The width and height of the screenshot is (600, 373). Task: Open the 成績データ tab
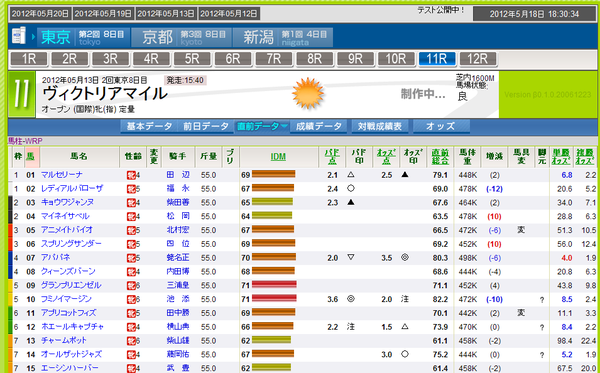point(319,126)
